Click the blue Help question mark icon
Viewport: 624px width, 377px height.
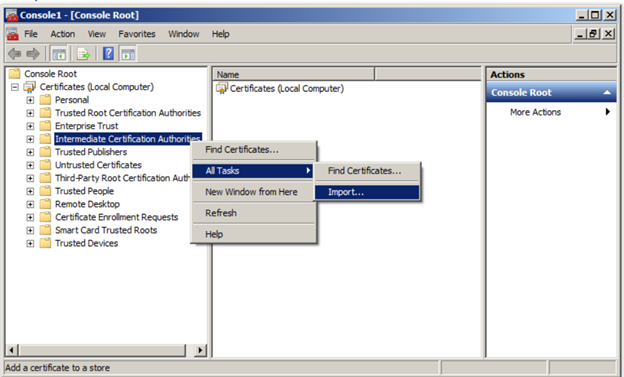(108, 53)
